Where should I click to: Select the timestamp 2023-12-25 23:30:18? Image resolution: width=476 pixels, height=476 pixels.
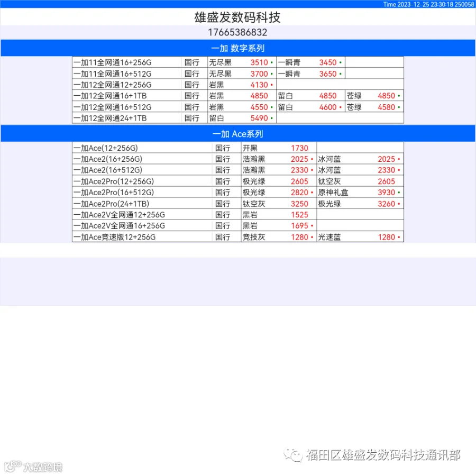(x=425, y=4)
